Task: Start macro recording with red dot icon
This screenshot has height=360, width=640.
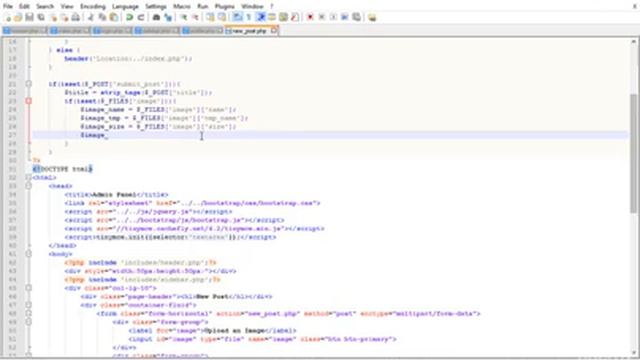Action: pos(310,17)
